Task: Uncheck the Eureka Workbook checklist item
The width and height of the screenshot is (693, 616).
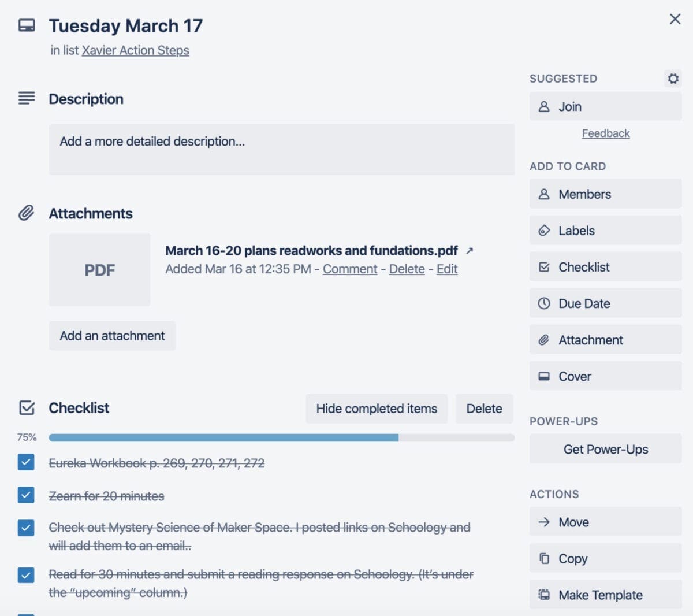Action: (x=26, y=462)
